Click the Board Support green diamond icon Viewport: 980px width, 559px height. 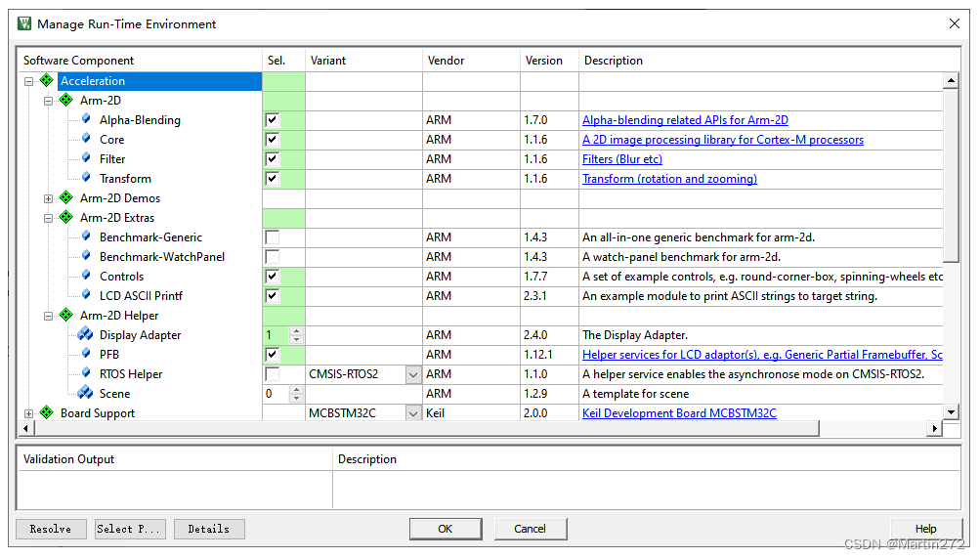click(x=46, y=412)
